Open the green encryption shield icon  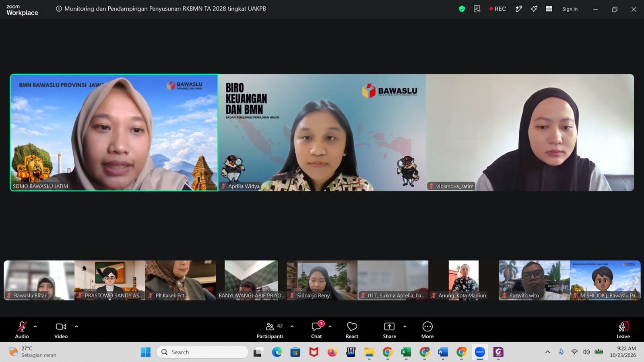[462, 9]
